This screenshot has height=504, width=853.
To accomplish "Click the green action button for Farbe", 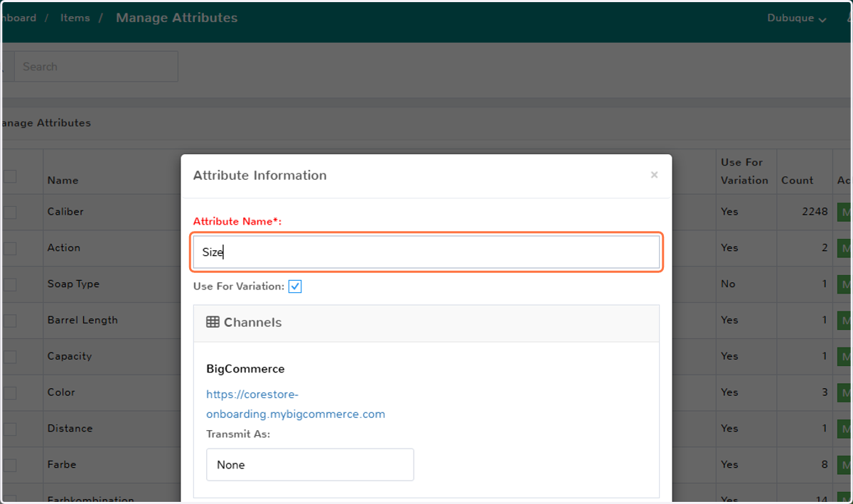I will coord(845,465).
